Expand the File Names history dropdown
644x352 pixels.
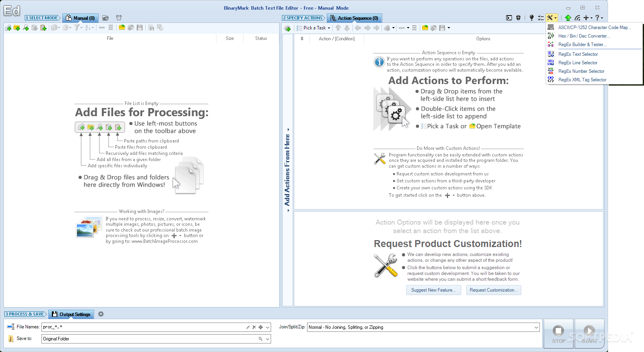(267, 327)
